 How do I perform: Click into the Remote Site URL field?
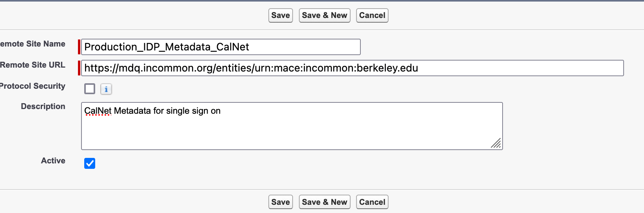coord(352,68)
